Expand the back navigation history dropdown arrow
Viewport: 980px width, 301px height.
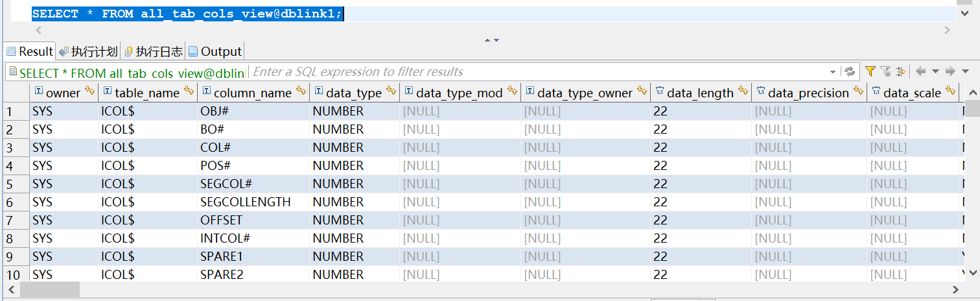pyautogui.click(x=935, y=71)
